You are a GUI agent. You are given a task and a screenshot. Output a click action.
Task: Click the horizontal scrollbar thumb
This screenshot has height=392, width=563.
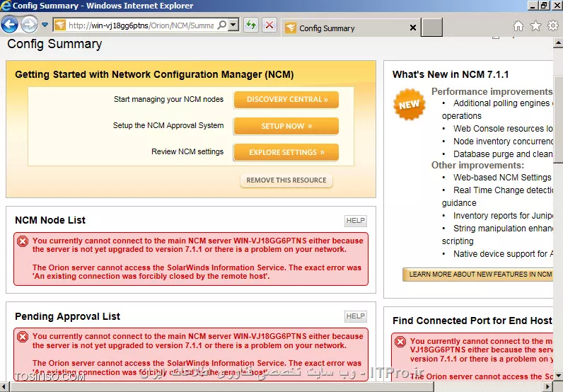click(222, 386)
